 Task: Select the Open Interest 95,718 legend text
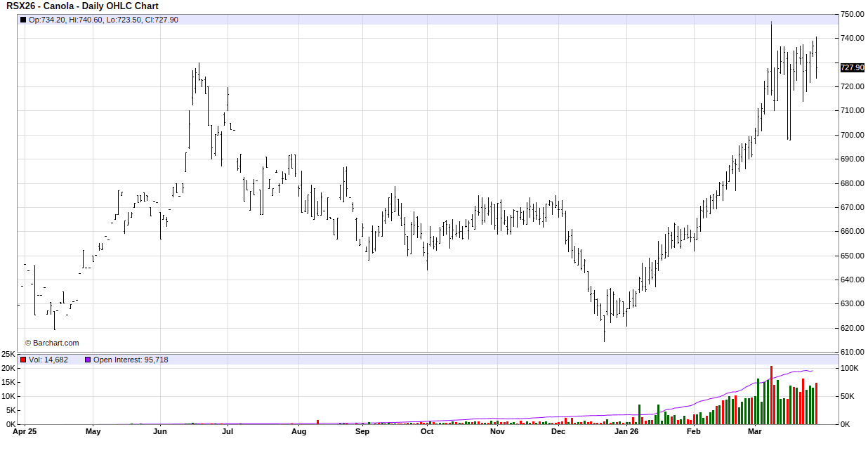(131, 360)
